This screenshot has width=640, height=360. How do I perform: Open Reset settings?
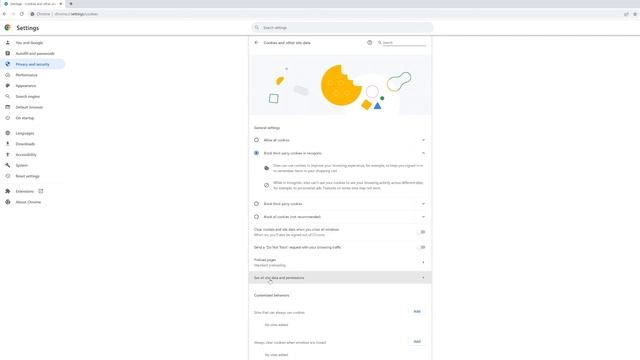pyautogui.click(x=27, y=176)
